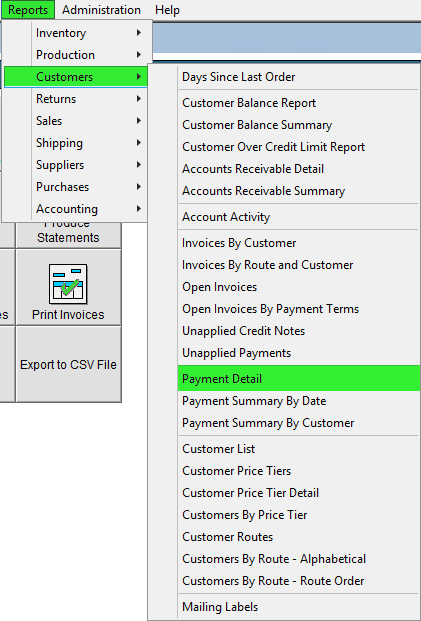This screenshot has height=621, width=421.
Task: Open the Reports menu
Action: click(x=28, y=10)
